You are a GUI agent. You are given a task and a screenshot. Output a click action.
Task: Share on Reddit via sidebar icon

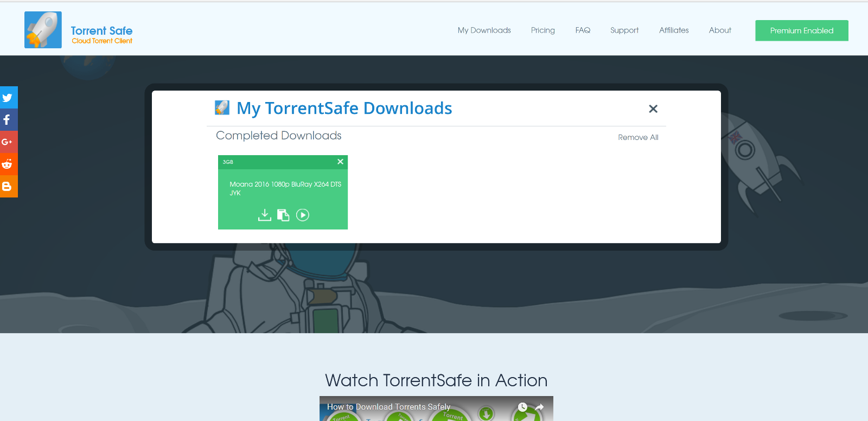[x=8, y=164]
